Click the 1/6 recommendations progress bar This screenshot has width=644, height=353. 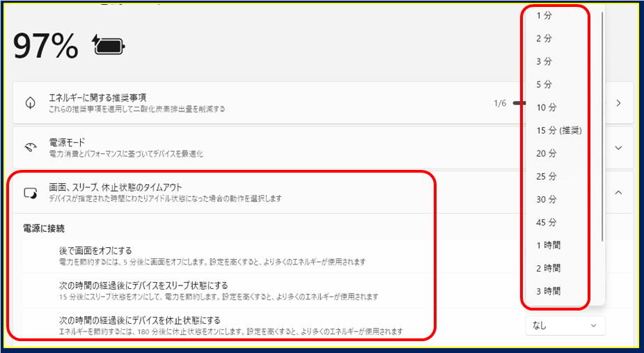517,103
